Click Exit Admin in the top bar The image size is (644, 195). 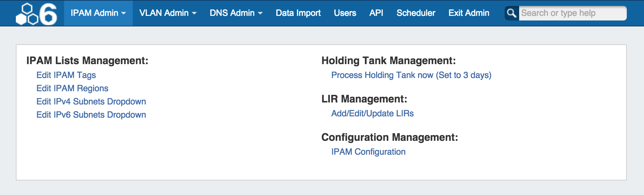(469, 13)
